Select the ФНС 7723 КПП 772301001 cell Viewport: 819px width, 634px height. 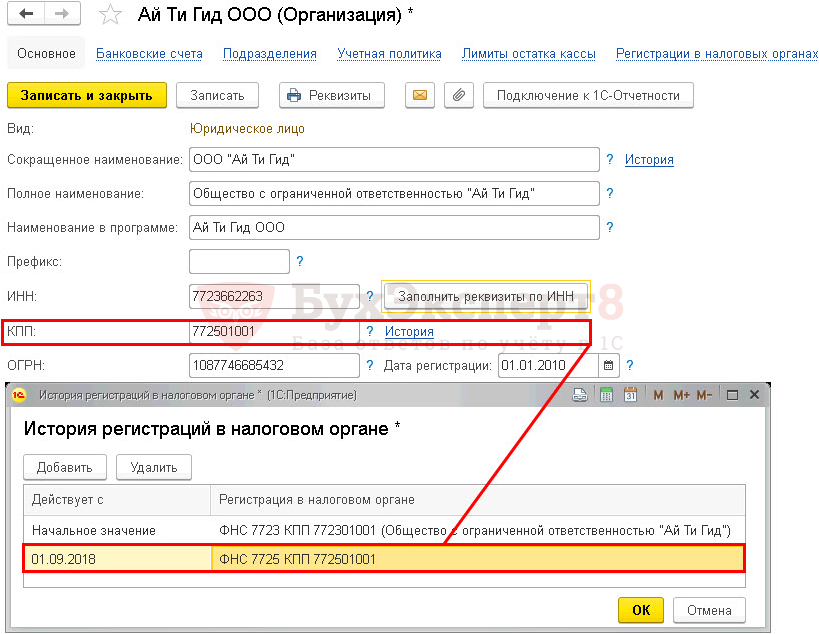pos(478,531)
